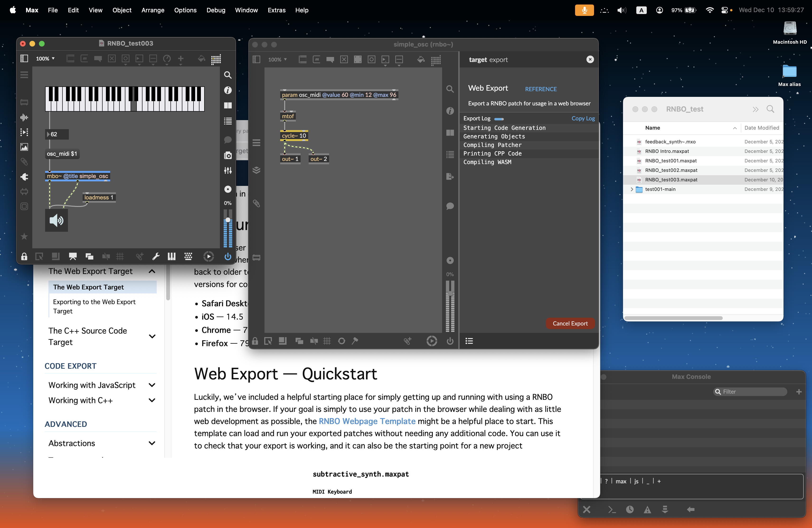Viewport: 812px width, 528px height.
Task: Expand The C++ Source Code Target section
Action: 152,336
